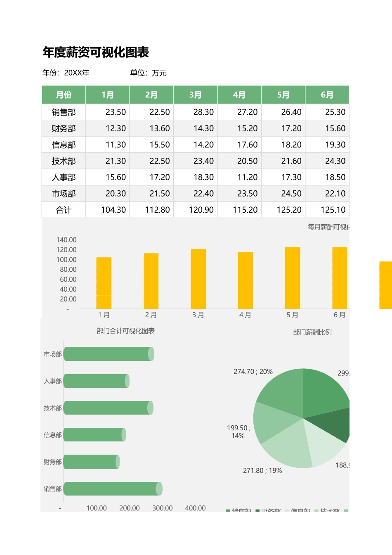
Task: Click the 部门合计可视化图表 chart title
Action: [126, 330]
